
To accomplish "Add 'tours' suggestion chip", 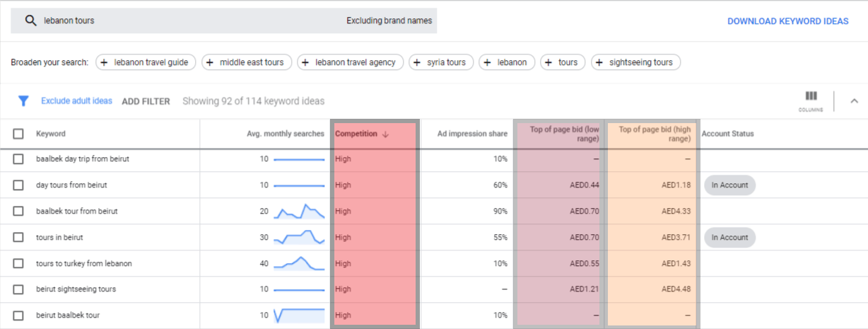I will [x=563, y=62].
